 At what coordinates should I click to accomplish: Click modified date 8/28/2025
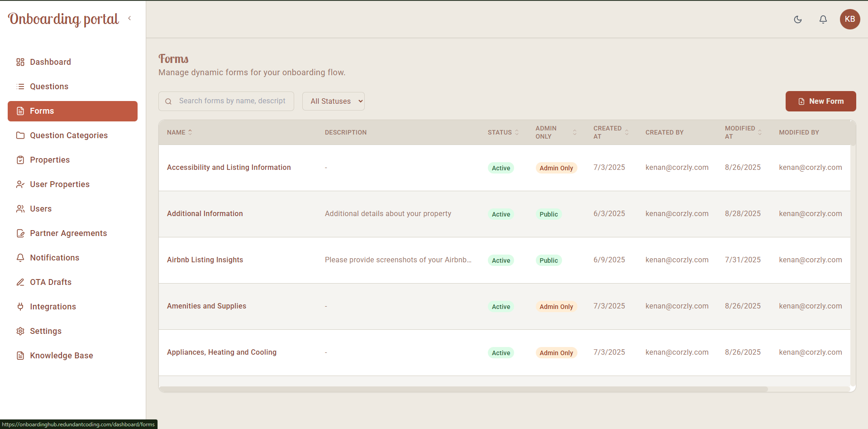coord(743,214)
